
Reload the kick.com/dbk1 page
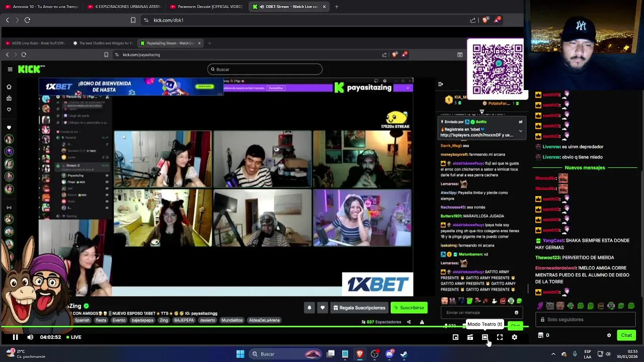[x=27, y=20]
